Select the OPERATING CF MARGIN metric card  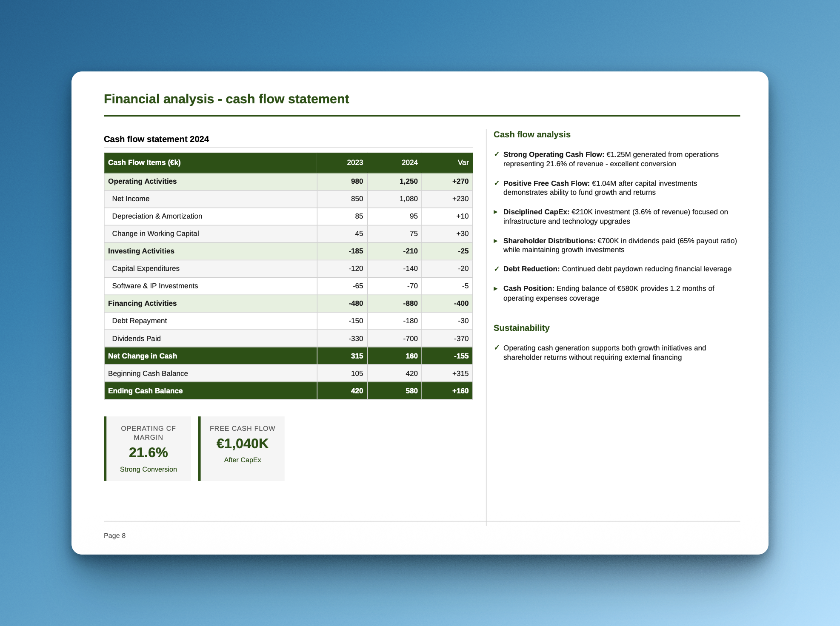(148, 448)
